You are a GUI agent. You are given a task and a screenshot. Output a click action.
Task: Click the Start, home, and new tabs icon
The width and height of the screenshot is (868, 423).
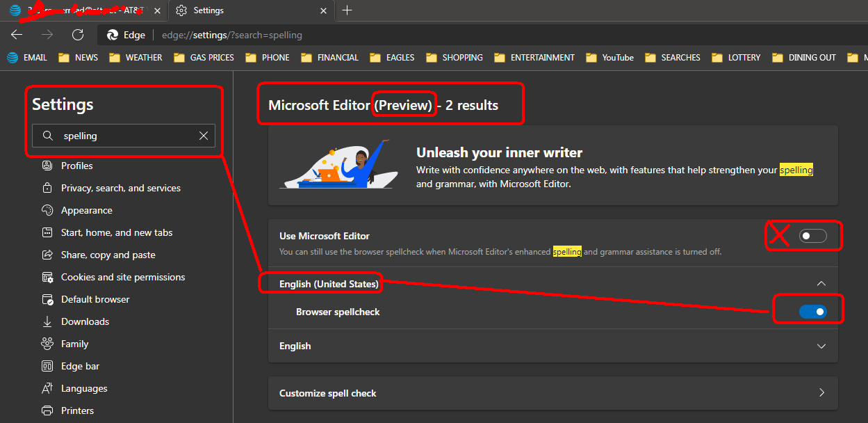tap(47, 232)
